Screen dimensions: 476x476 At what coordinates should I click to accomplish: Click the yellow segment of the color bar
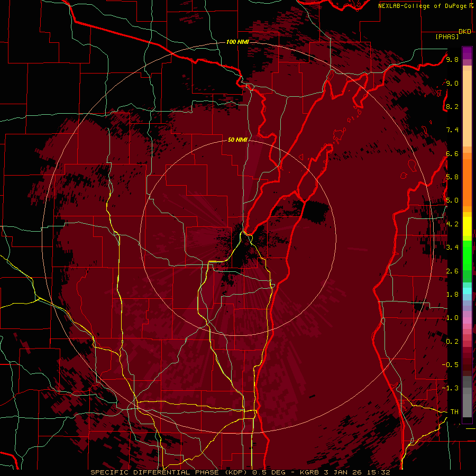[x=467, y=226]
